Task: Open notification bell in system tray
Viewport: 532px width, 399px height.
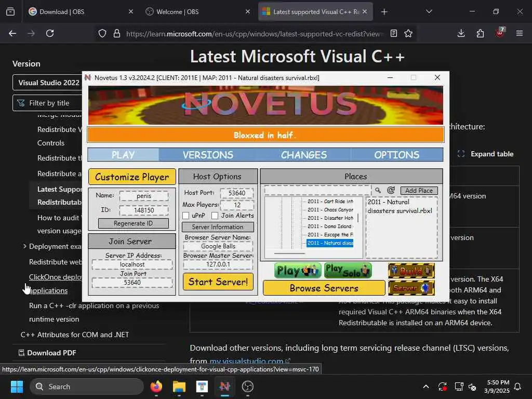Action: (517, 387)
